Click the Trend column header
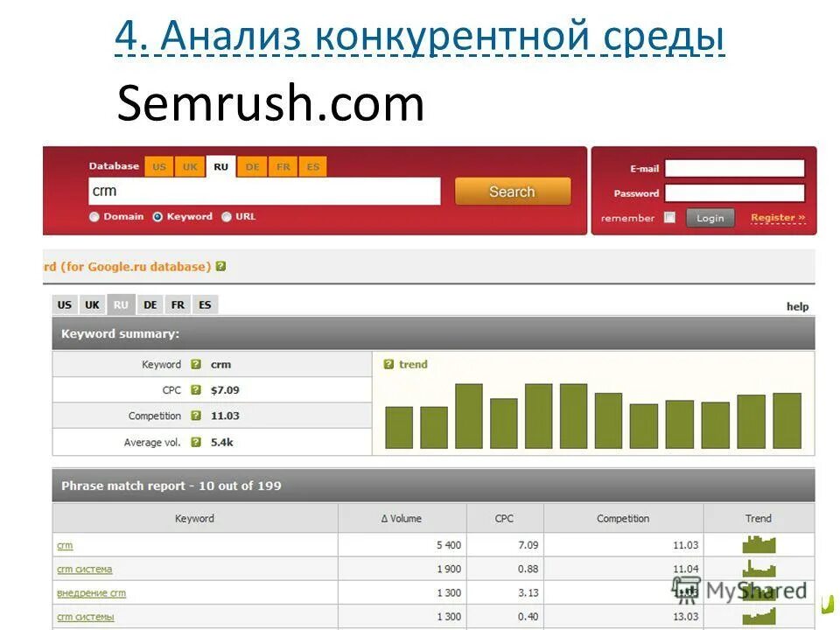 tap(759, 519)
